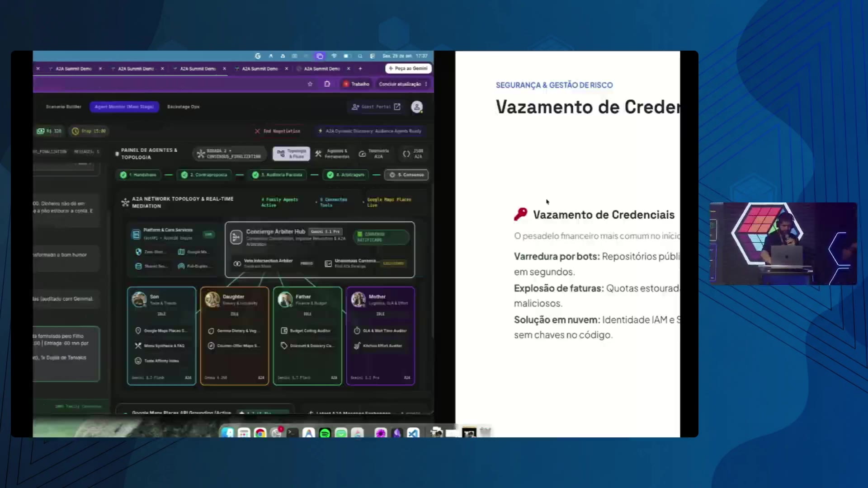Select Agentes & Ferramentas view
Viewport: 868px width, 488px height.
[332, 154]
